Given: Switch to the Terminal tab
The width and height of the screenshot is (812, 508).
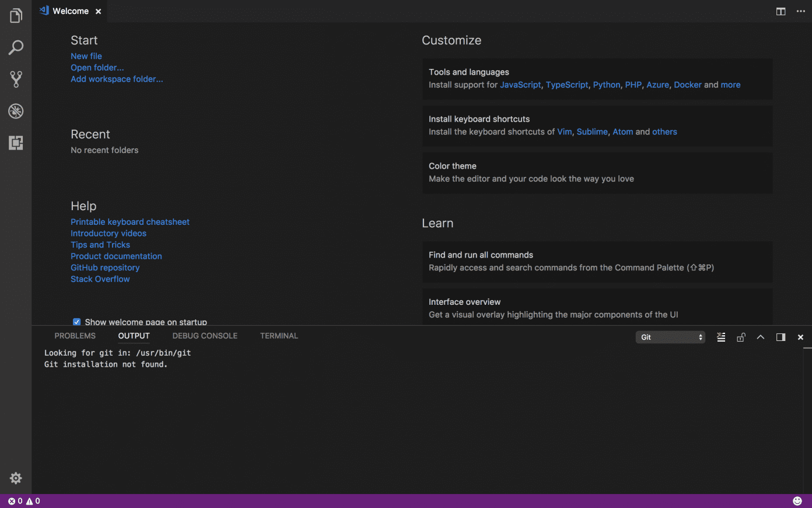Looking at the screenshot, I should 279,336.
